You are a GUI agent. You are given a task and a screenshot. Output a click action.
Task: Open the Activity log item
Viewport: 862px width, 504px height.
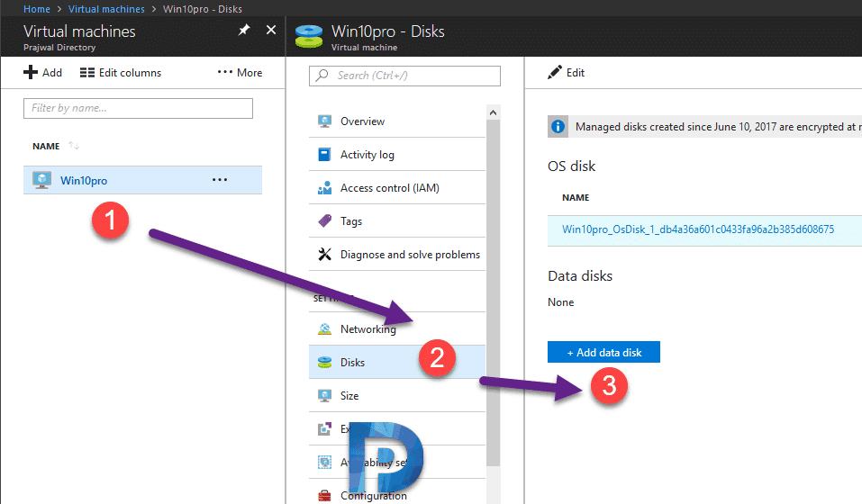click(x=397, y=155)
